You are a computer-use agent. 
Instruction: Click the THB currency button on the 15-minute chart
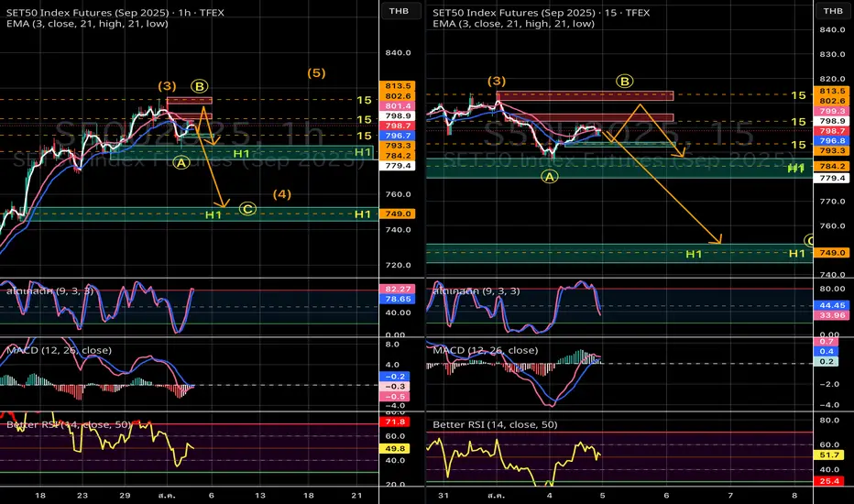point(833,11)
